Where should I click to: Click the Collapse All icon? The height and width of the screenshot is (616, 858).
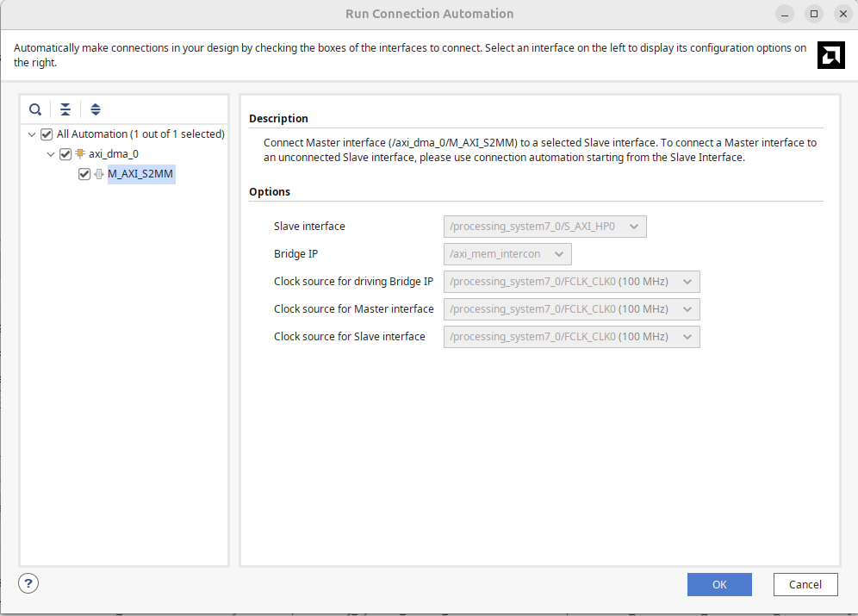click(x=65, y=109)
